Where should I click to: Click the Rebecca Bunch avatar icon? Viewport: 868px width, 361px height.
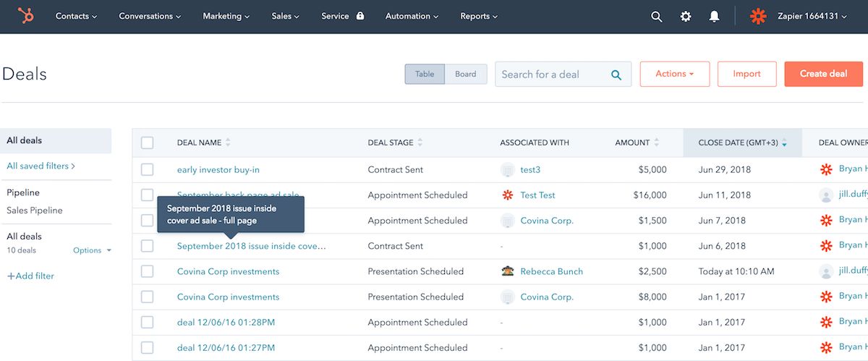tap(508, 271)
